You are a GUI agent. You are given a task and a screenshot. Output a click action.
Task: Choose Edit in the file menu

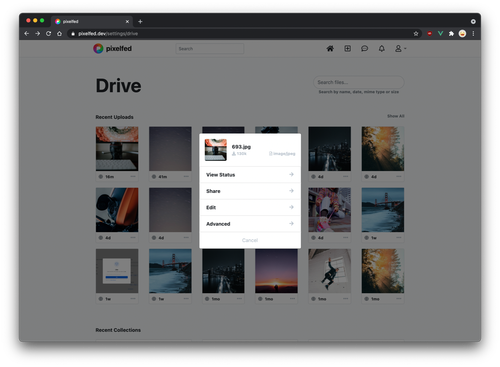pyautogui.click(x=250, y=207)
